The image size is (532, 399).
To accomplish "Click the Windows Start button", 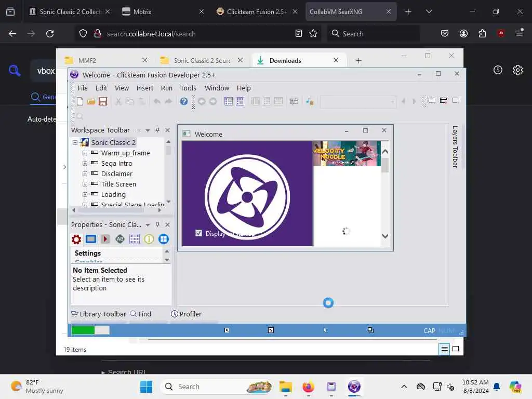I will click(146, 387).
